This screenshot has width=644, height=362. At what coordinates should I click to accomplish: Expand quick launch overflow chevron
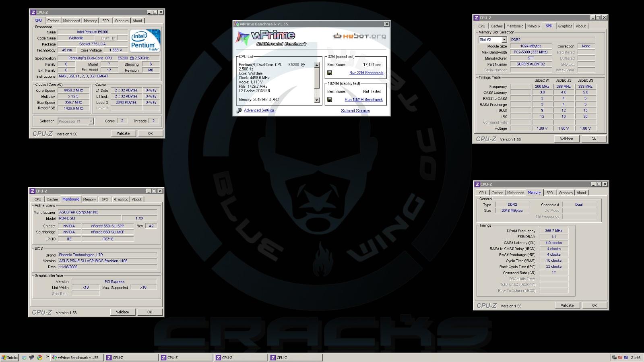click(47, 357)
